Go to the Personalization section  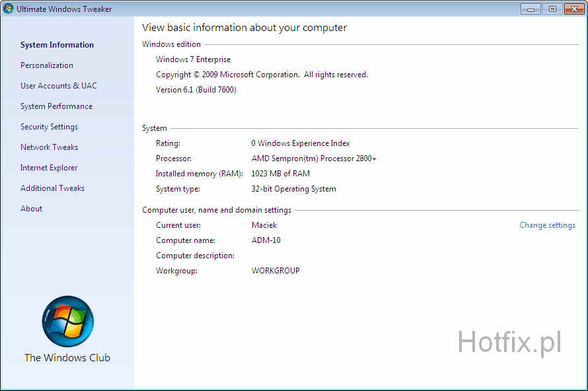tap(47, 65)
